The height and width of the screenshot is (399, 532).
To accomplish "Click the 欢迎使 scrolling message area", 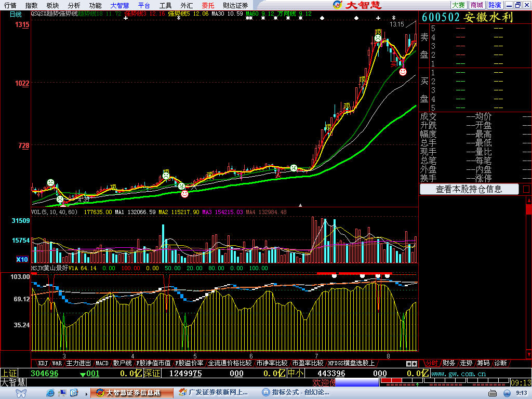I will coord(324,382).
